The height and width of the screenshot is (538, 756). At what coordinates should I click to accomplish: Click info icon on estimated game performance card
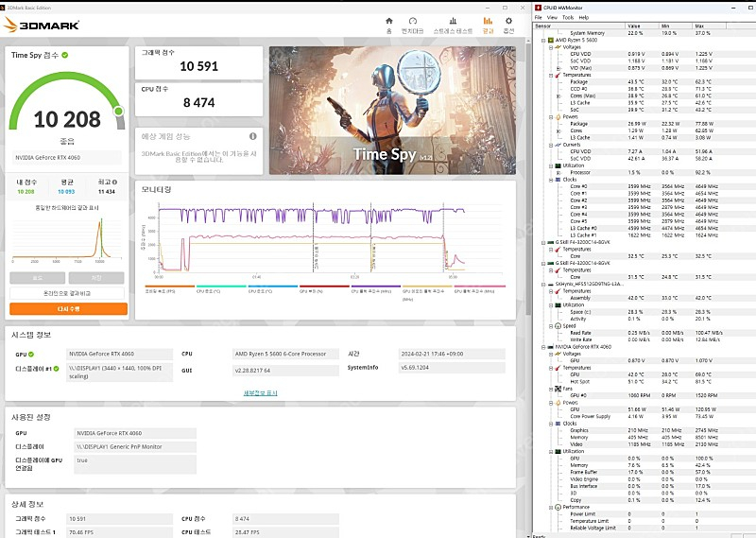pyautogui.click(x=252, y=136)
